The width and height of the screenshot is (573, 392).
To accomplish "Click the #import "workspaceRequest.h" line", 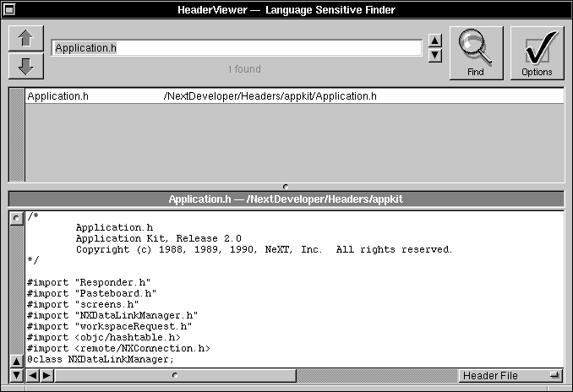I will pyautogui.click(x=110, y=326).
